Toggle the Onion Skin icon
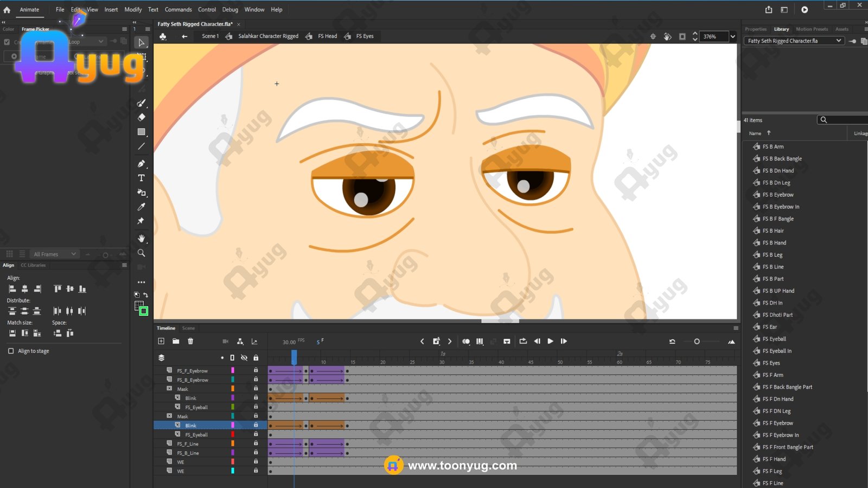The width and height of the screenshot is (868, 488). 466,342
